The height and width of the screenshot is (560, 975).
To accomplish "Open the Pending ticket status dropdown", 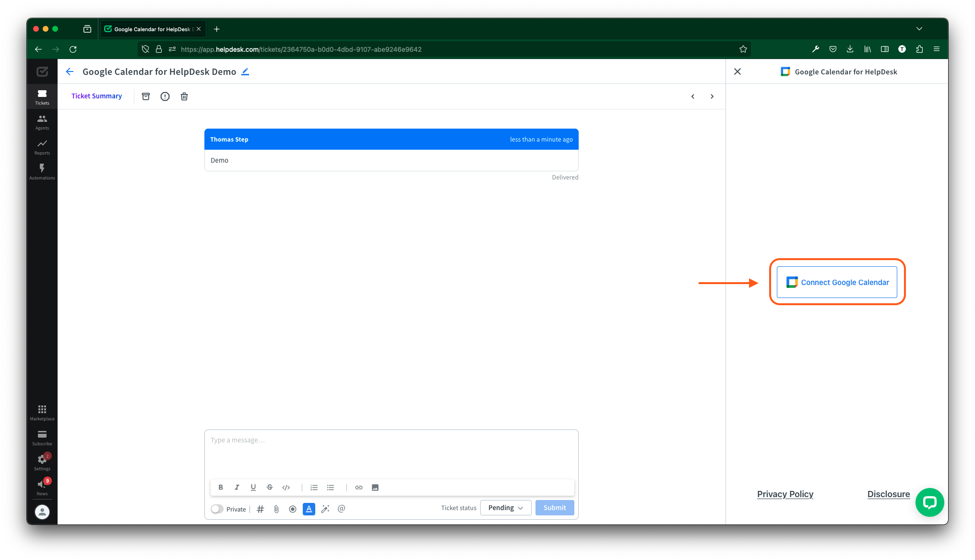I will pyautogui.click(x=506, y=508).
